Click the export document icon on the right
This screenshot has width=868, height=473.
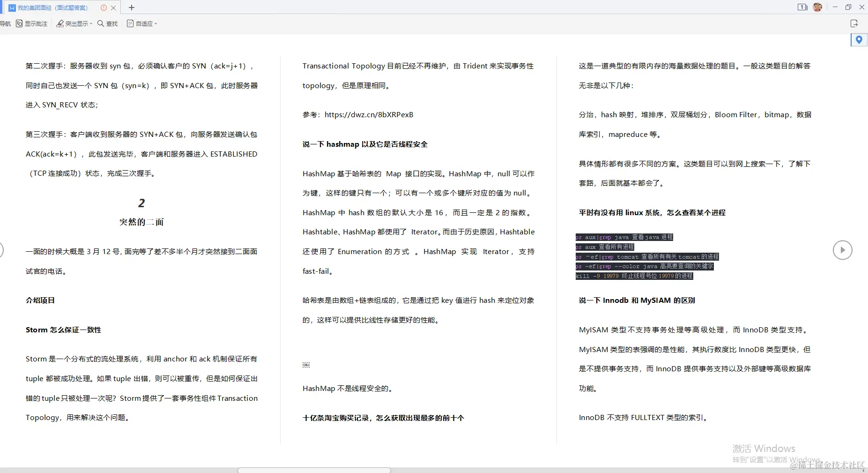pyautogui.click(x=855, y=23)
